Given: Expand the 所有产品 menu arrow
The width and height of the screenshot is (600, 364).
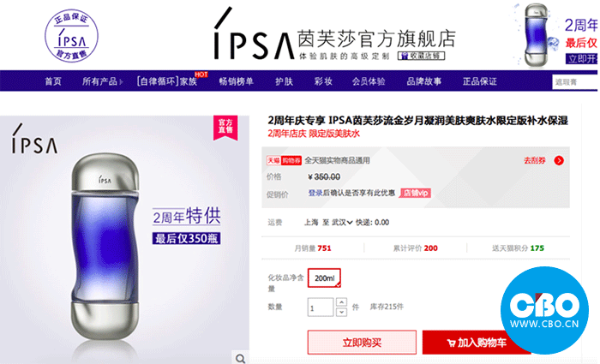Looking at the screenshot, I should point(121,82).
